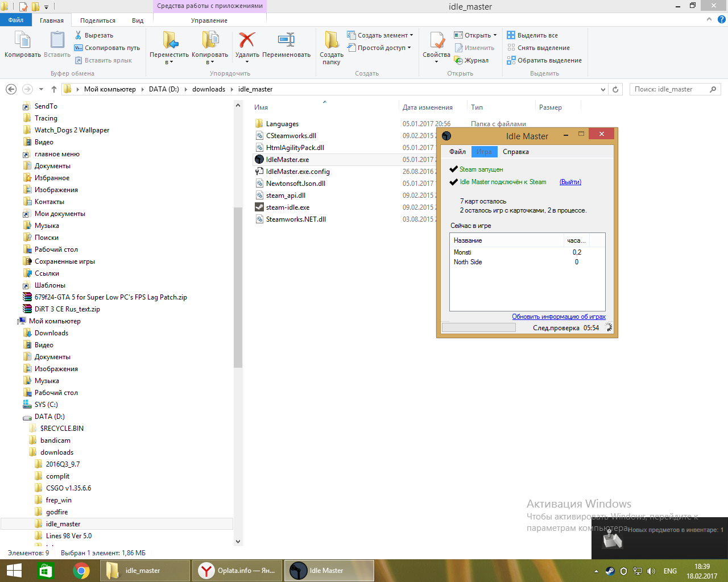
Task: Click the red Delete (Удалить) icon
Action: pos(247,40)
